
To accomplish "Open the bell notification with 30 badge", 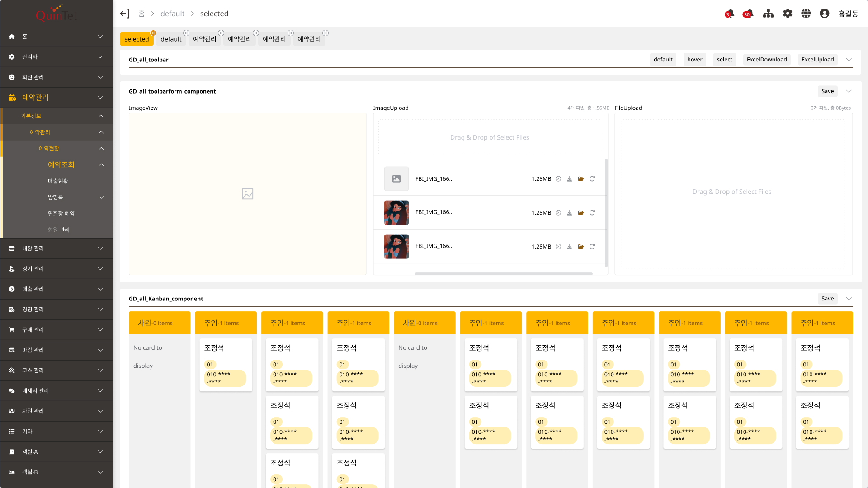I will 749,14.
